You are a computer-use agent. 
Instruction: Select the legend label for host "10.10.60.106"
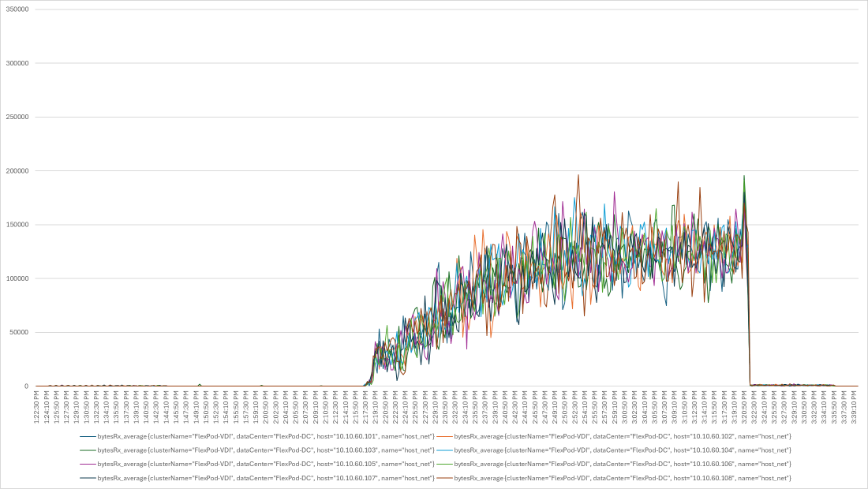[x=623, y=464]
